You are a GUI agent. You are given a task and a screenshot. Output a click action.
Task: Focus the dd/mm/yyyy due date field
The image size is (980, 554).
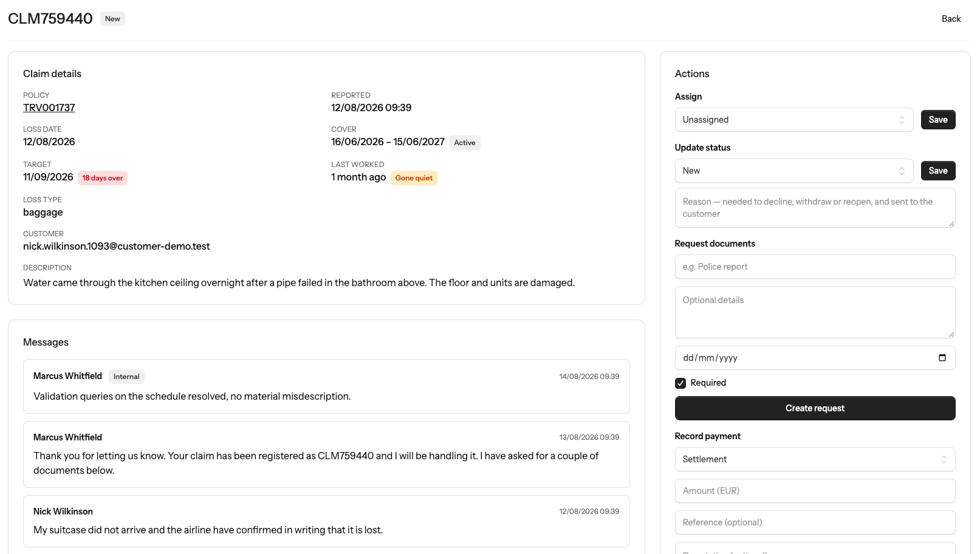tap(815, 358)
